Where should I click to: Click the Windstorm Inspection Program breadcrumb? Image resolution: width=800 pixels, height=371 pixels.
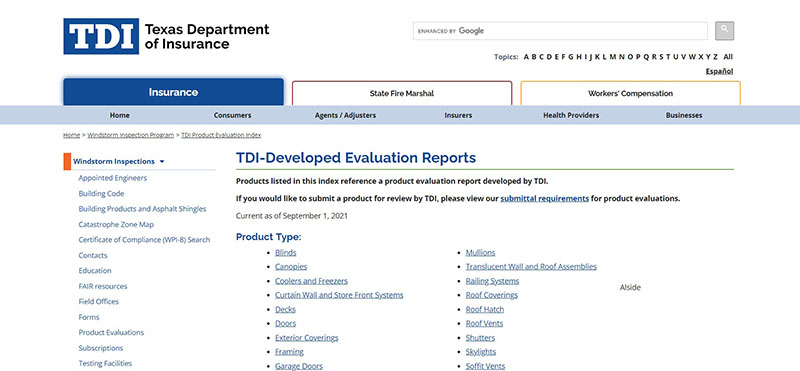tap(131, 135)
